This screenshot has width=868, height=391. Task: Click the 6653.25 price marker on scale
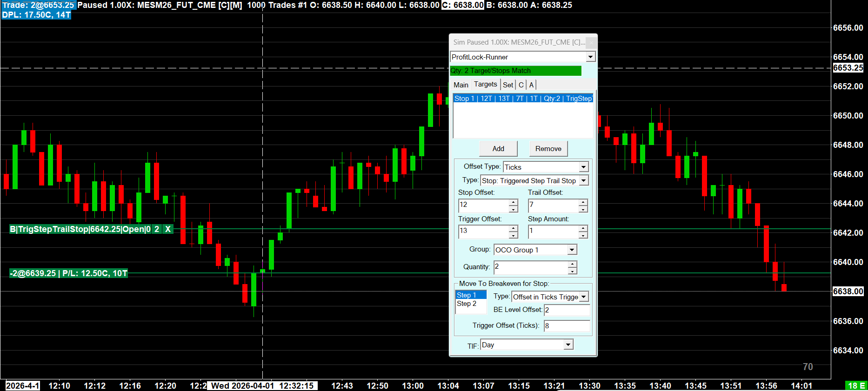tap(848, 68)
